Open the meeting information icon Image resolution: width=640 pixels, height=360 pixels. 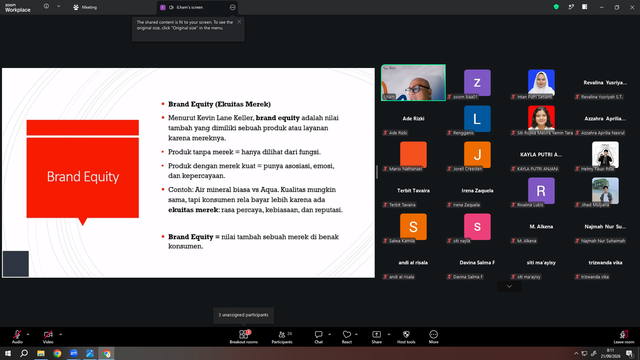coord(47,7)
